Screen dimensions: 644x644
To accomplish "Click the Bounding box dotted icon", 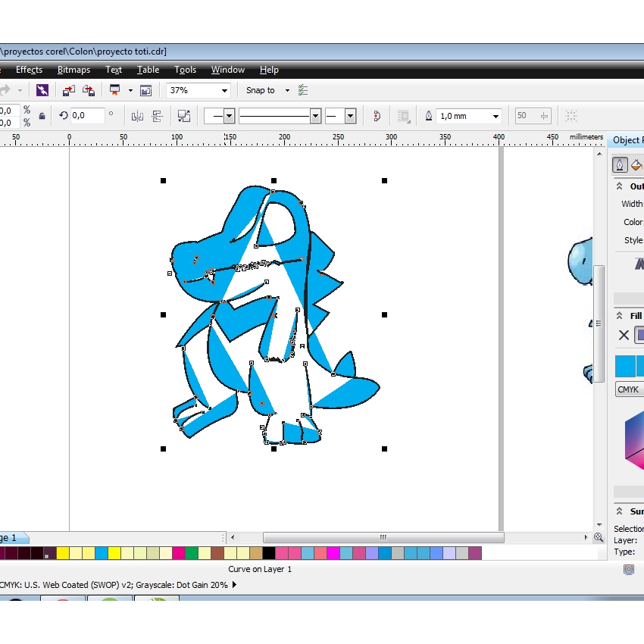I will [x=571, y=116].
